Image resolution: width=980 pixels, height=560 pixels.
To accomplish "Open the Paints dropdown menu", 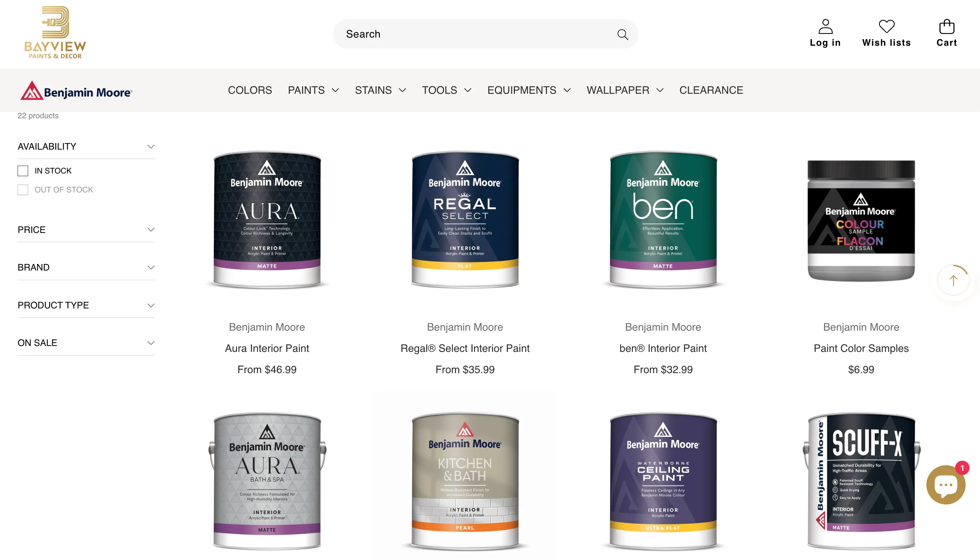I will 313,90.
